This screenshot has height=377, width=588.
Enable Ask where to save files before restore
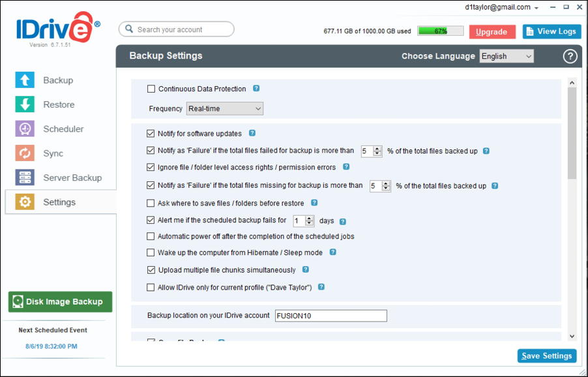(x=151, y=204)
